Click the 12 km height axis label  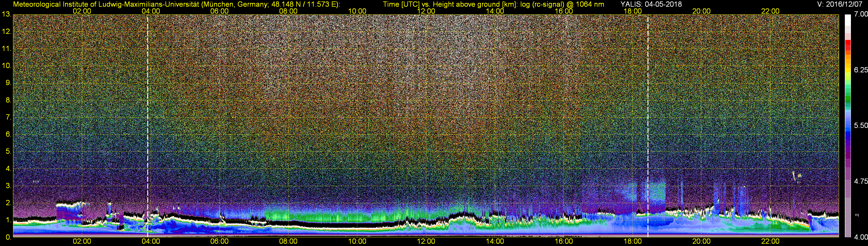6,32
